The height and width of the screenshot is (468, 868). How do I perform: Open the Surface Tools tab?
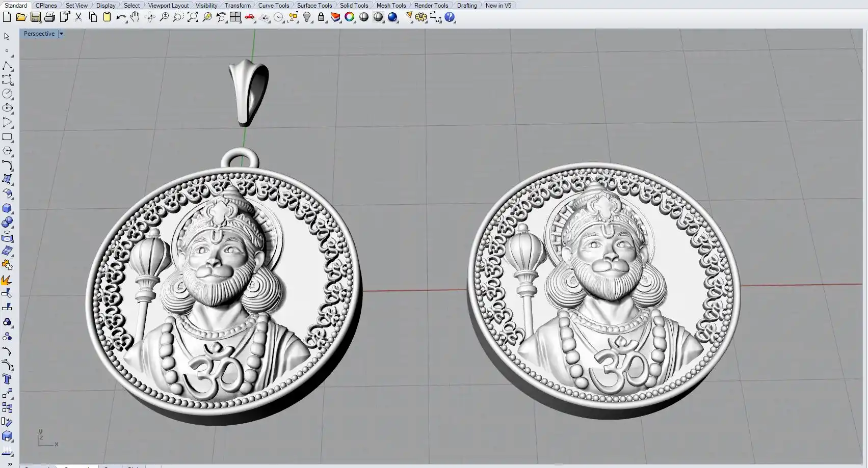(x=314, y=5)
